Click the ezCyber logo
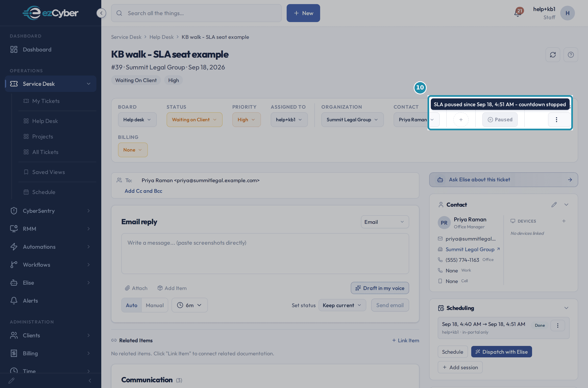Image resolution: width=588 pixels, height=388 pixels. [x=50, y=13]
